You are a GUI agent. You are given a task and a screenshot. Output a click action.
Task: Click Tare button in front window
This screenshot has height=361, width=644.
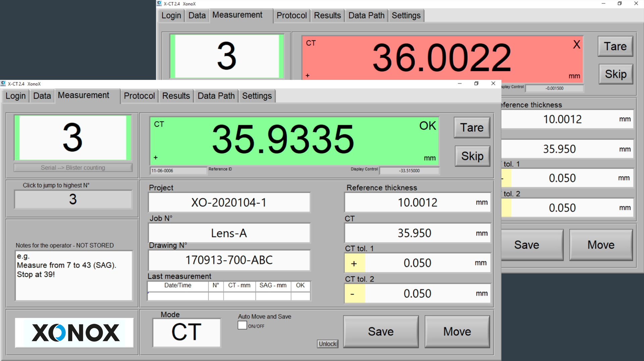coord(472,127)
